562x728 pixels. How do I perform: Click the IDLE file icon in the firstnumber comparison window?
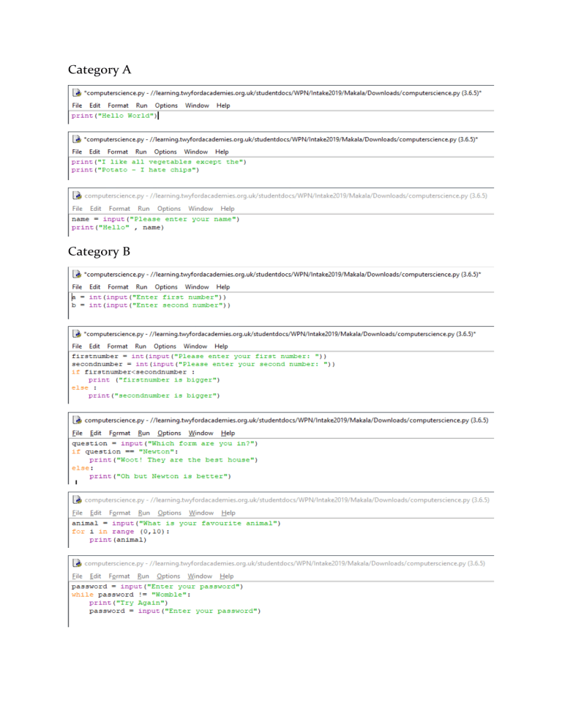pyautogui.click(x=77, y=334)
